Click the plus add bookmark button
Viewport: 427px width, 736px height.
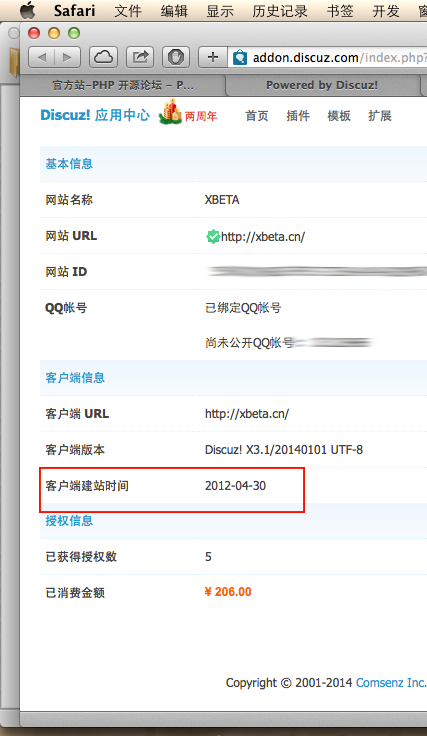[213, 57]
